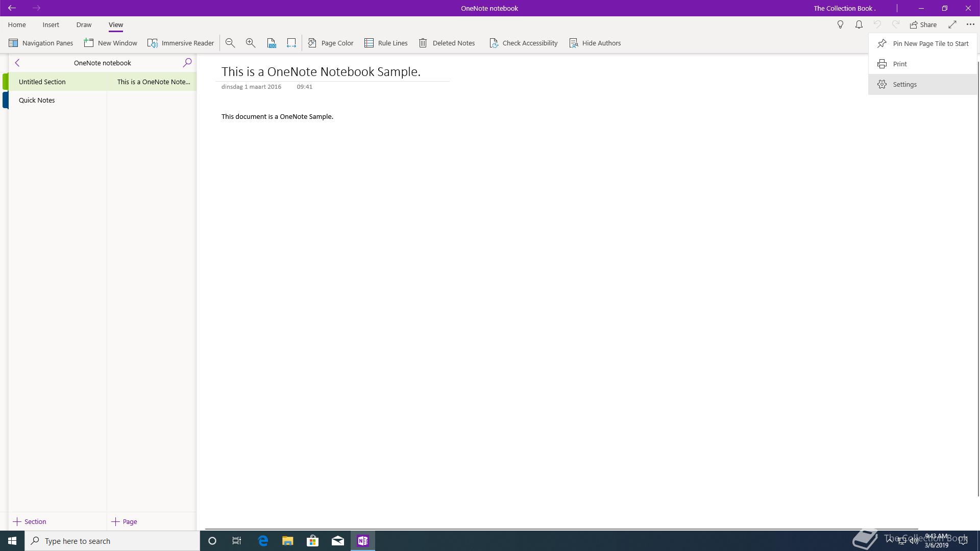The height and width of the screenshot is (551, 980).
Task: Select the Untitled Section
Action: click(58, 82)
